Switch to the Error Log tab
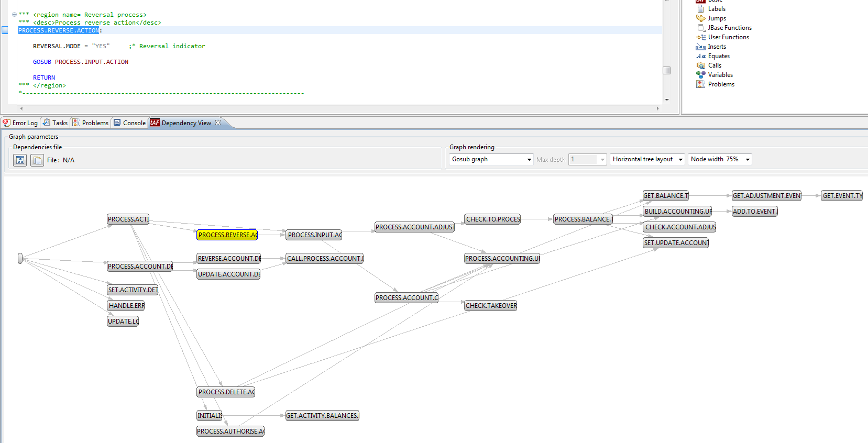868x443 pixels. [20, 123]
